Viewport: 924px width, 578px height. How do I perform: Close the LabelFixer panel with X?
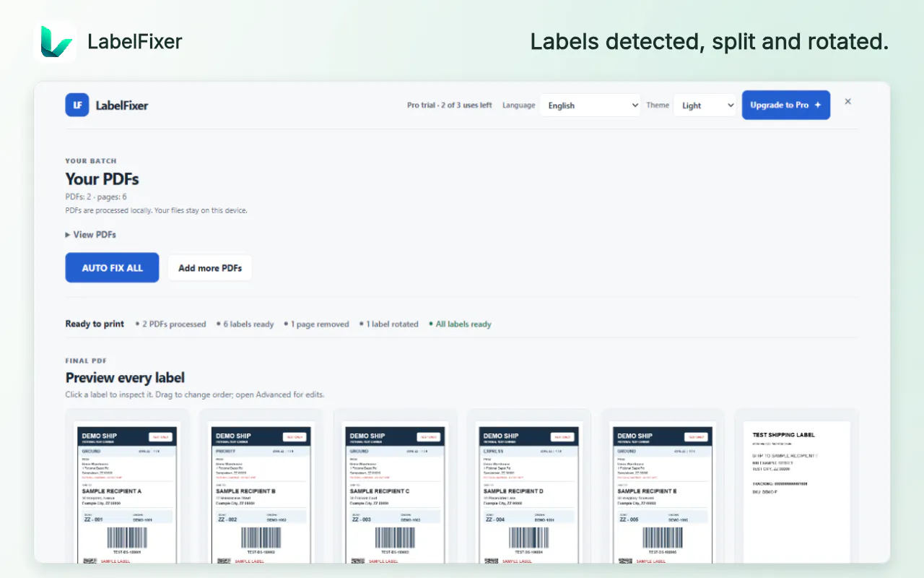[x=847, y=102]
